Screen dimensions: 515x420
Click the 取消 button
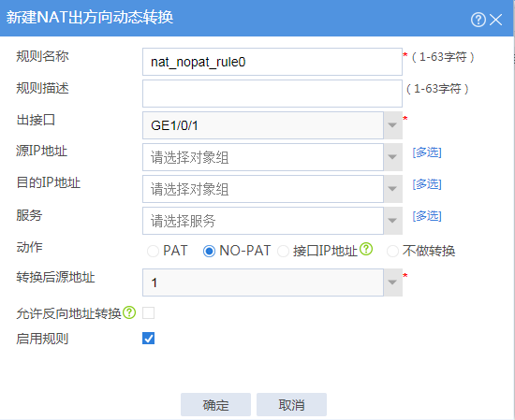tap(291, 405)
